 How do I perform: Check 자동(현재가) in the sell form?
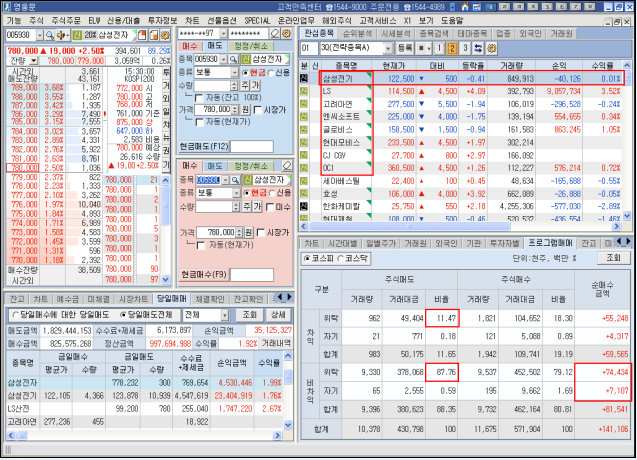coord(199,122)
